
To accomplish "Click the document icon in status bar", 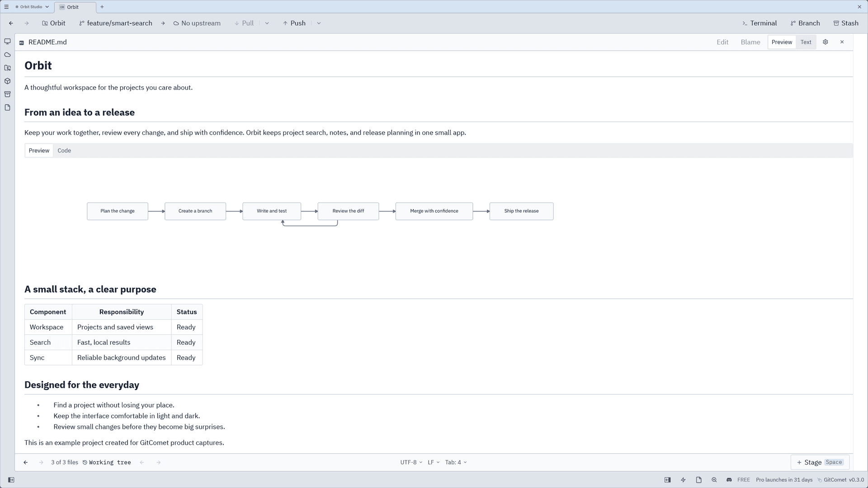I will (x=698, y=480).
